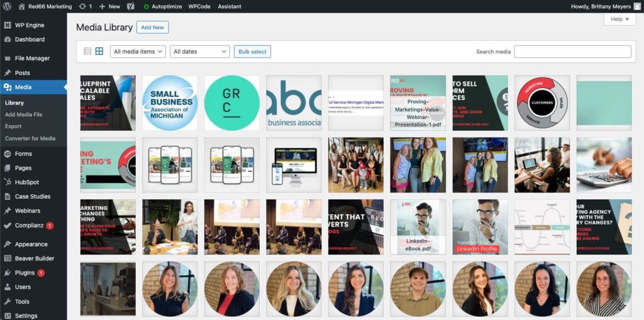This screenshot has width=644, height=320.
Task: Open the Add Media File submenu item
Action: pyautogui.click(x=23, y=114)
